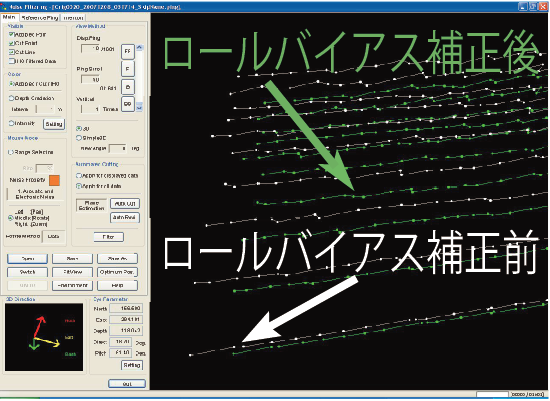Click the Open button

[x=27, y=259]
